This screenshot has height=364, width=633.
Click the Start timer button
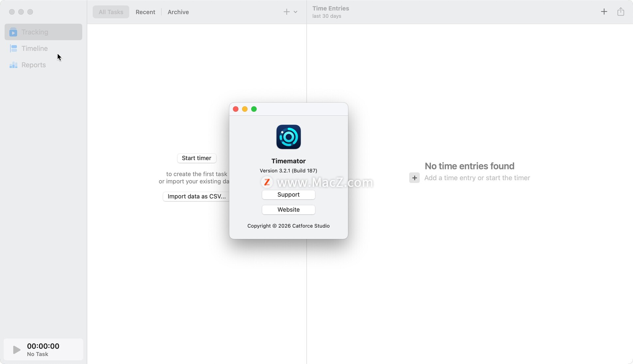pyautogui.click(x=196, y=158)
